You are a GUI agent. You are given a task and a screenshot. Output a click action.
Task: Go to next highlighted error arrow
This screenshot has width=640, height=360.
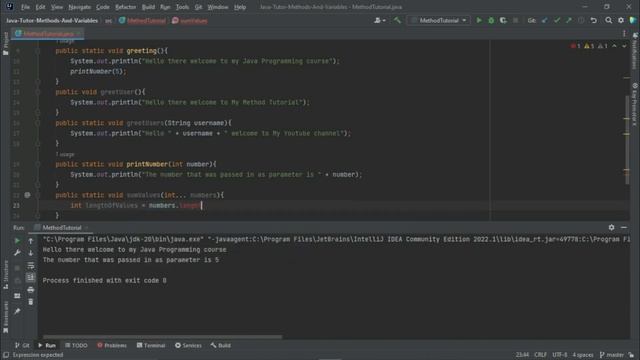pyautogui.click(x=624, y=46)
